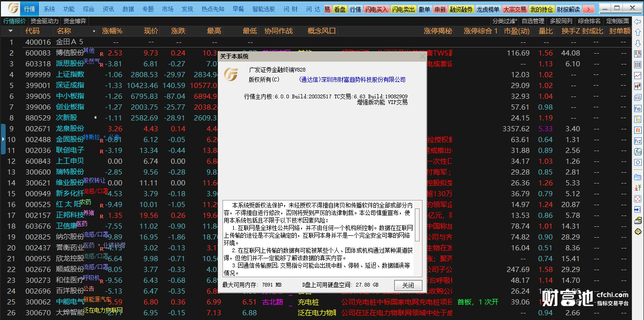This screenshot has height=320, width=644.
Task: Open the checklist report icon in sidebar
Action: (x=638, y=54)
